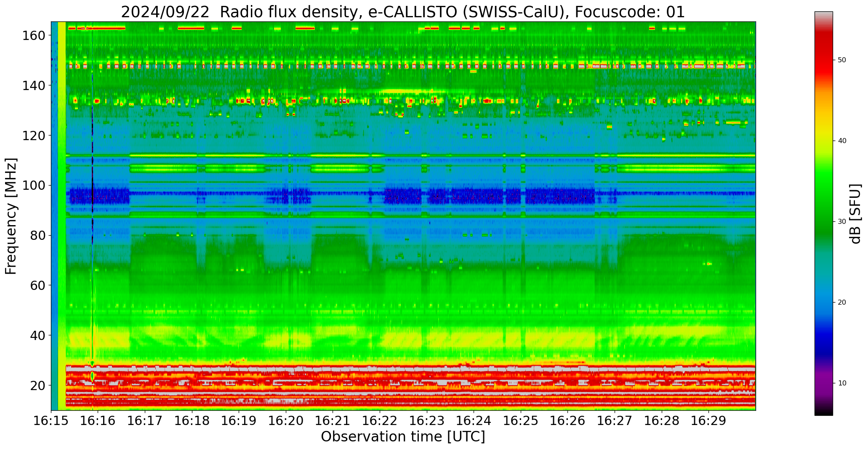Click the 16:24 time tick label
This screenshot has height=449, width=868.
click(474, 421)
